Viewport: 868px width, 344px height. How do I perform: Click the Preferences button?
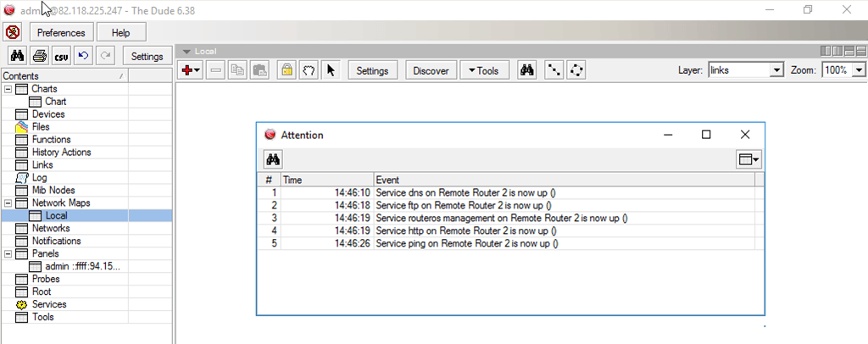(x=61, y=33)
